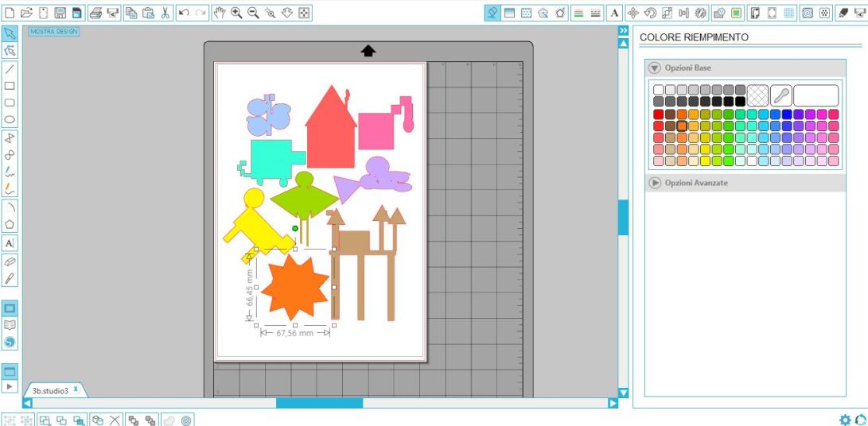Select the Ellipse drawing tool
Image resolution: width=868 pixels, height=426 pixels.
tap(10, 120)
